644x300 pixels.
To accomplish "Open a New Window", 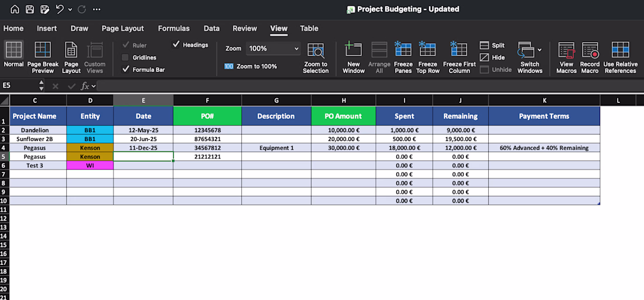I will click(353, 57).
